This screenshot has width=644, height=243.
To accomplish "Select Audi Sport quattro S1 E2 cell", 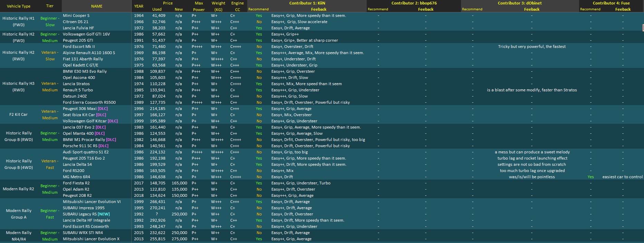I will 97,152.
